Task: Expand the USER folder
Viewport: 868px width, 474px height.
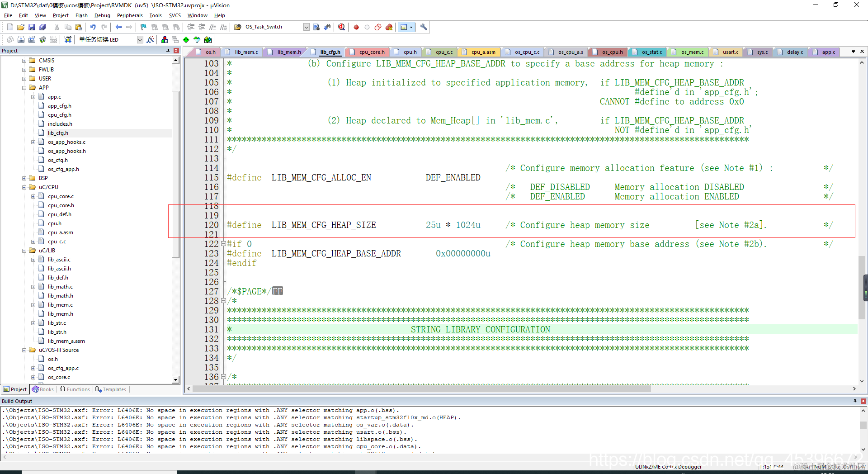Action: pyautogui.click(x=24, y=79)
